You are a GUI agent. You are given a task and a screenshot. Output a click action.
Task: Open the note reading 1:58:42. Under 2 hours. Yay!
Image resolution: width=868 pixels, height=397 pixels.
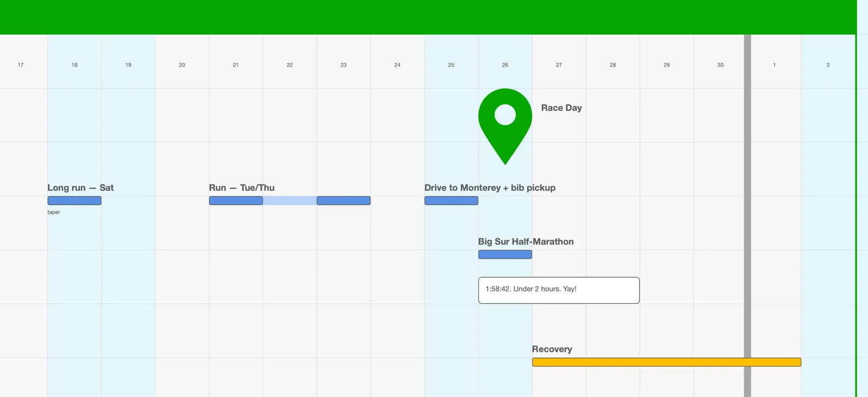click(559, 290)
